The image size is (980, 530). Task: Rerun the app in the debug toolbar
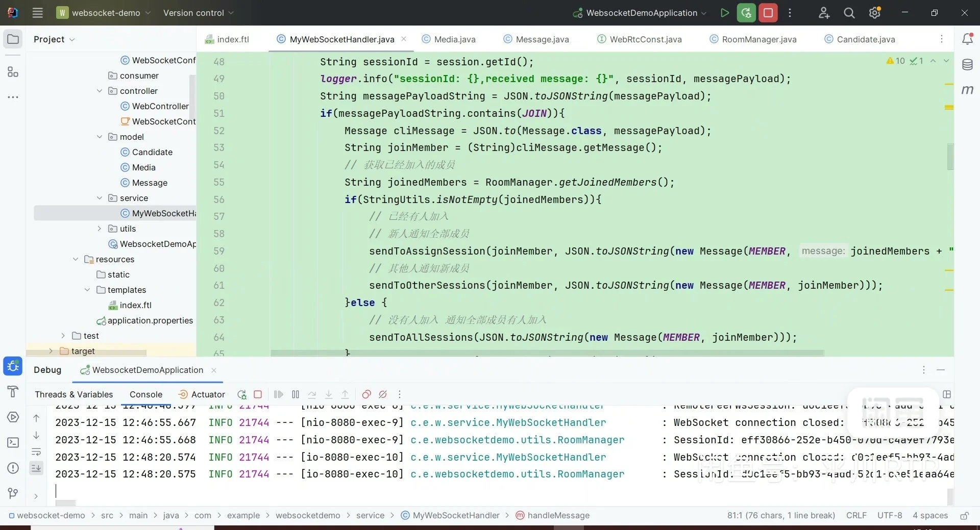point(242,394)
